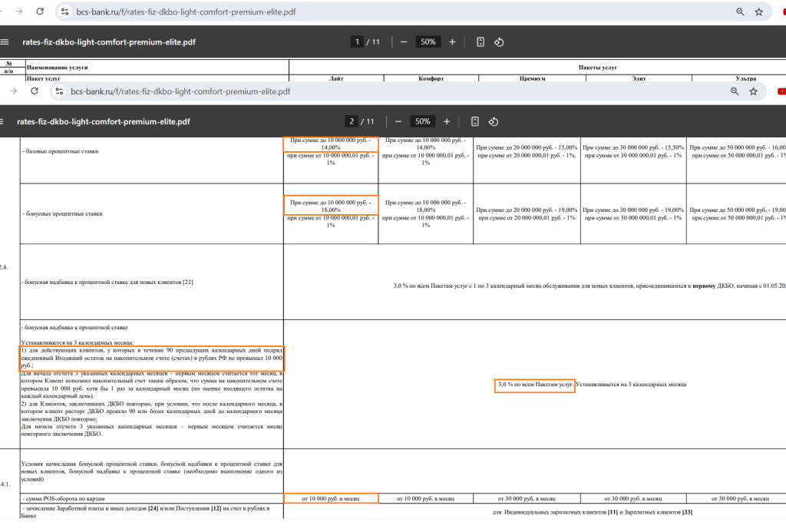This screenshot has height=532, width=786.
Task: Bookmark tab with star in page 1 window
Action: click(759, 12)
